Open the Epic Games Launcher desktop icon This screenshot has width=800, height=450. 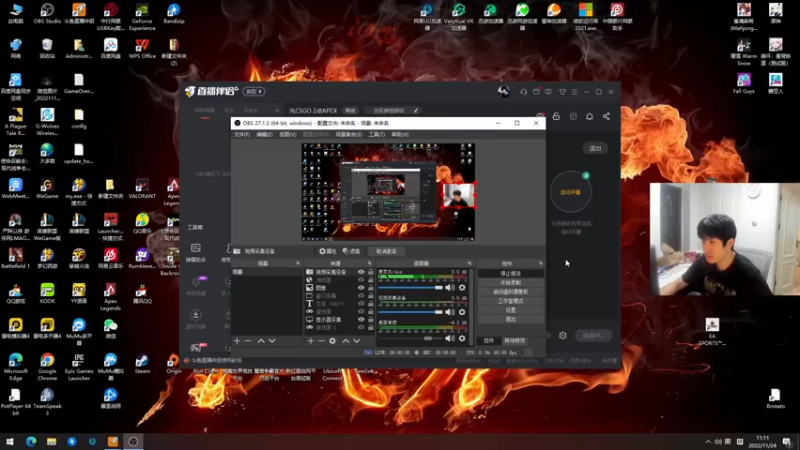click(79, 367)
